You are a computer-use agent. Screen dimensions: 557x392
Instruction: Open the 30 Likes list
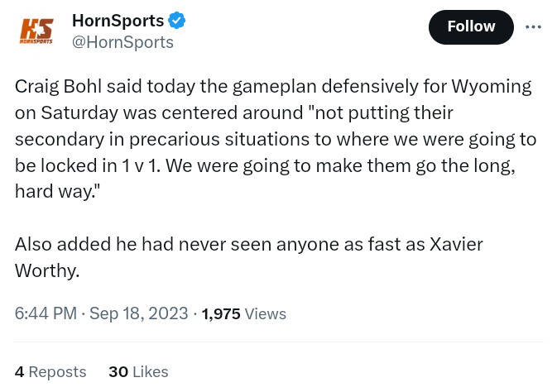[138, 371]
